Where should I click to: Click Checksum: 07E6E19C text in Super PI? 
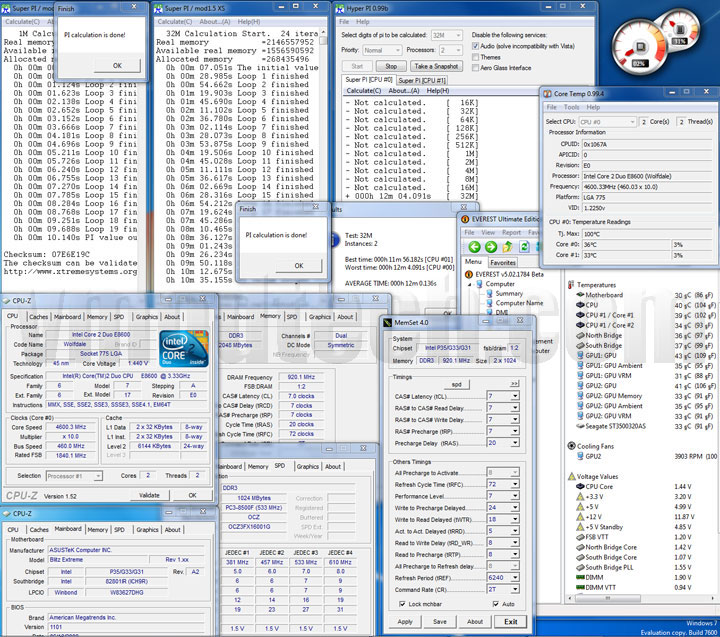47,254
